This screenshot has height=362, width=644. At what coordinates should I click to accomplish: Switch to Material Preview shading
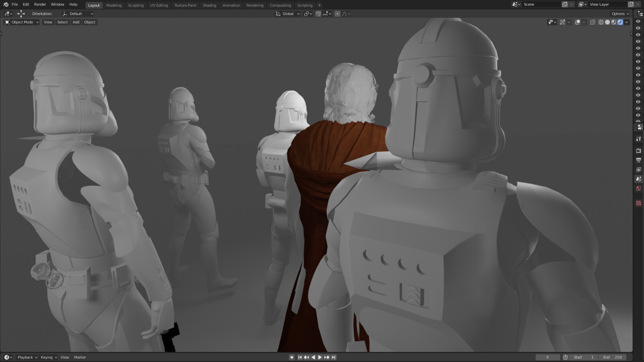(x=614, y=22)
